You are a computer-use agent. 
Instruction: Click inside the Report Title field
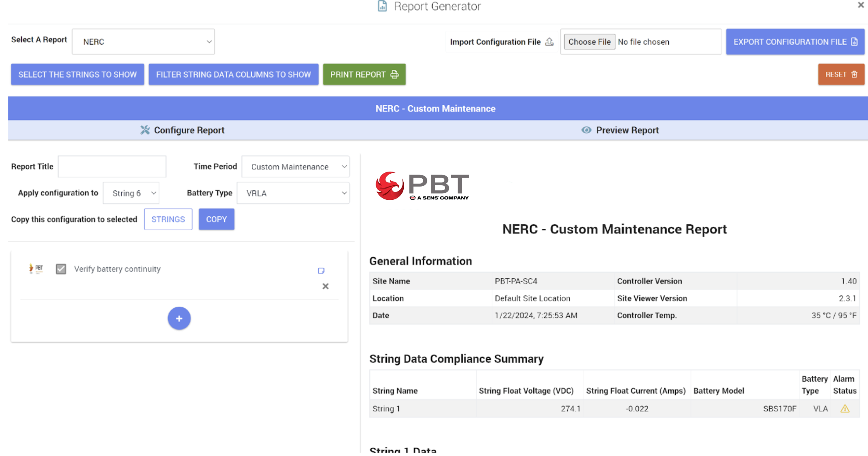tap(112, 166)
